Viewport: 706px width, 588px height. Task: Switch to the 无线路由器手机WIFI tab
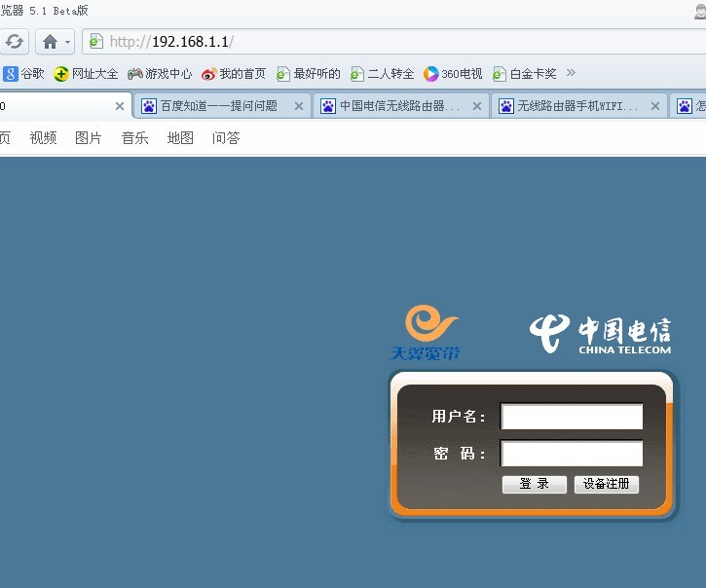tap(579, 106)
